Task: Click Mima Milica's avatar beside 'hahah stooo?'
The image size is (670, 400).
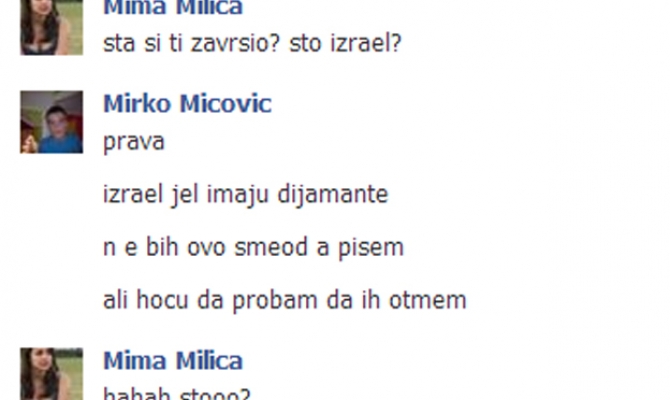Action: 52,374
